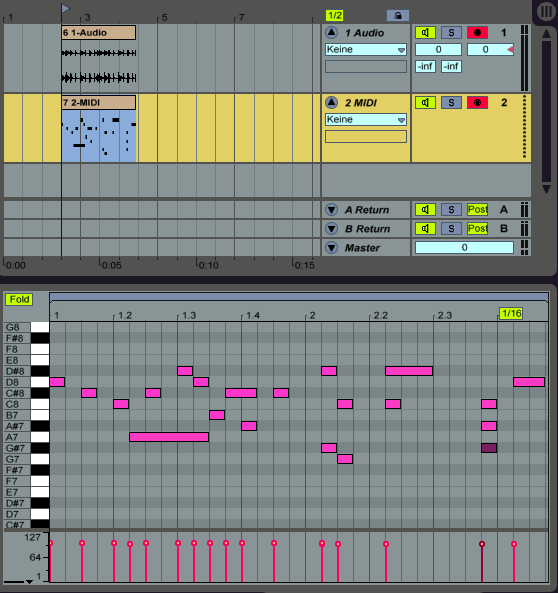This screenshot has width=558, height=593.
Task: Solo the 2 MIDI track
Action: [x=451, y=102]
